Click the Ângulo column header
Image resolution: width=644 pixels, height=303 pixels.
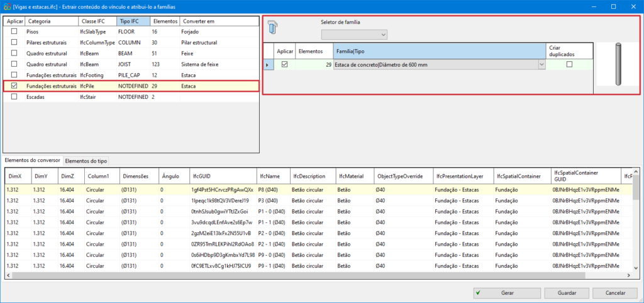pyautogui.click(x=174, y=176)
